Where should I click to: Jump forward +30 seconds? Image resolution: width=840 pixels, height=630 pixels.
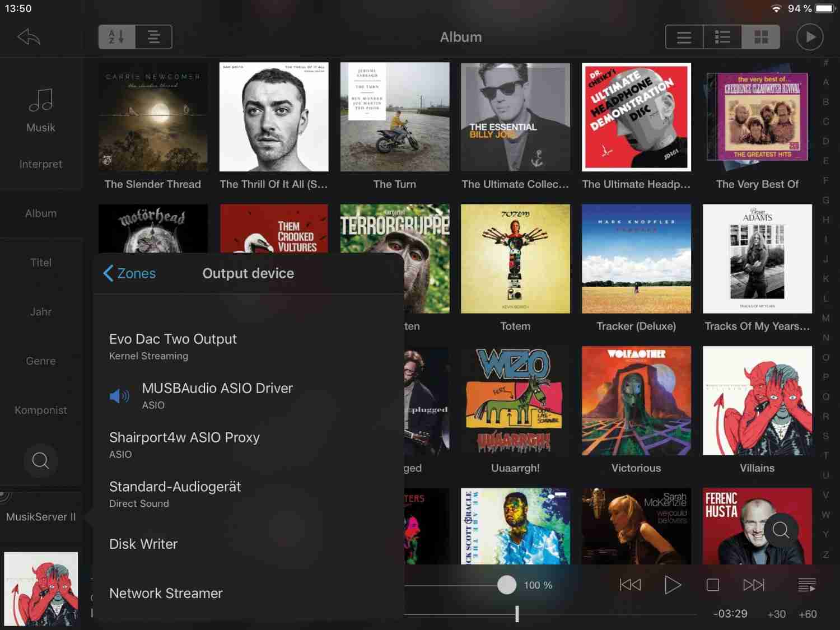(776, 614)
